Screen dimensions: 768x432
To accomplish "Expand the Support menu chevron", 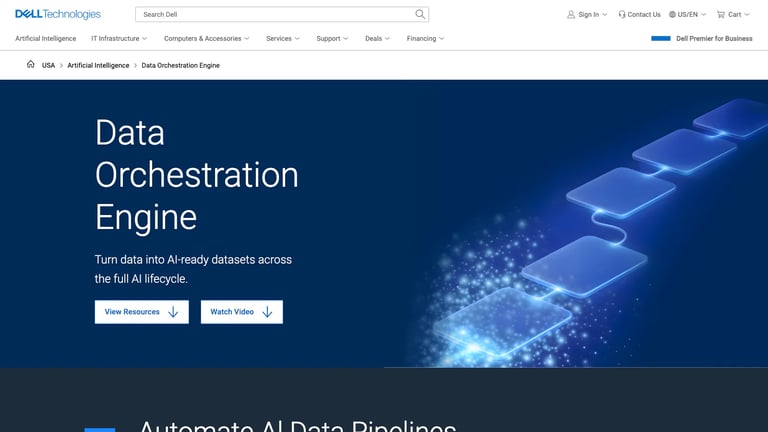I will [x=346, y=39].
